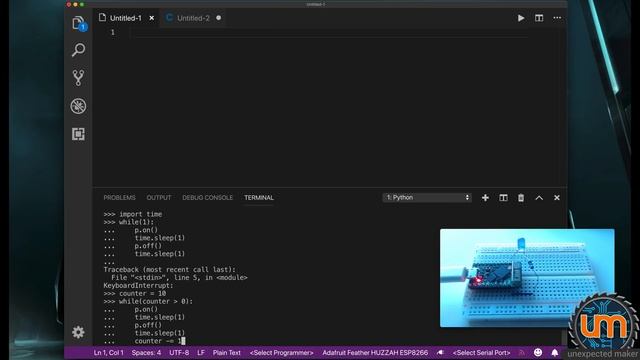Click '<Select Serial Port>' in status bar

click(x=482, y=353)
